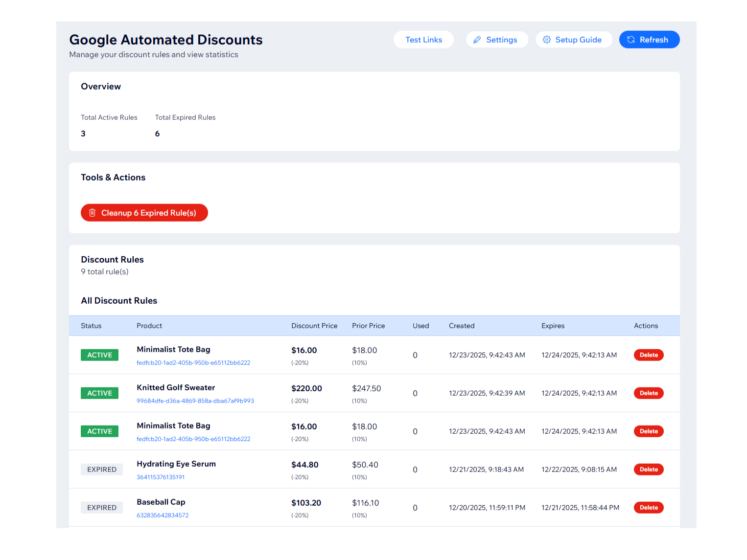Click the gear icon on Setup Guide

tap(547, 40)
